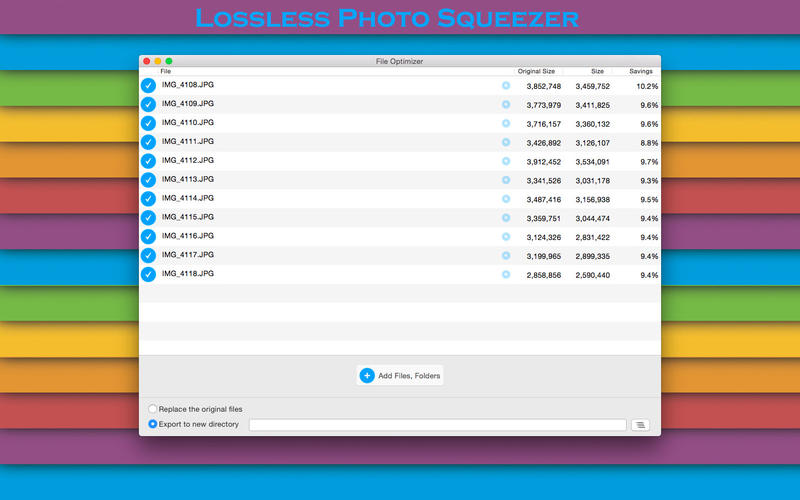Click the small reveal circle icon for IMG_4110.JPG
Image resolution: width=800 pixels, height=500 pixels.
(506, 123)
